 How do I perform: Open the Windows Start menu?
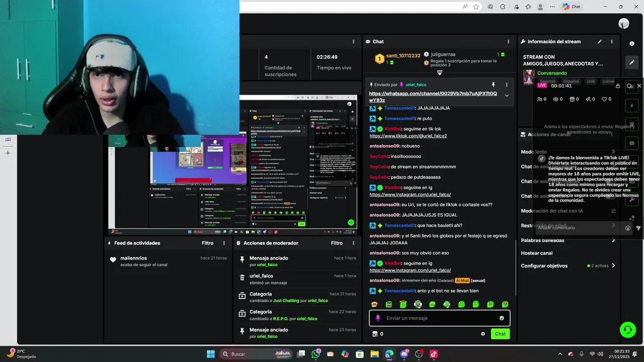point(211,354)
